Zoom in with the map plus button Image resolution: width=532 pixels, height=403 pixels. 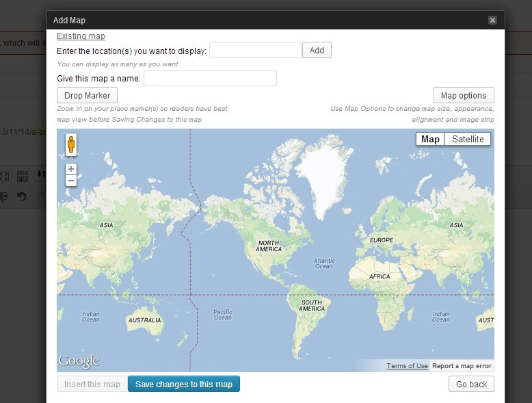click(x=71, y=169)
